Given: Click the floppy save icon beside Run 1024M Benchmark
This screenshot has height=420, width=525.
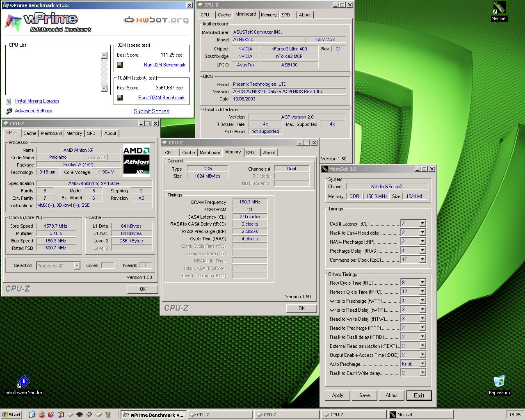Looking at the screenshot, I should click(x=120, y=98).
